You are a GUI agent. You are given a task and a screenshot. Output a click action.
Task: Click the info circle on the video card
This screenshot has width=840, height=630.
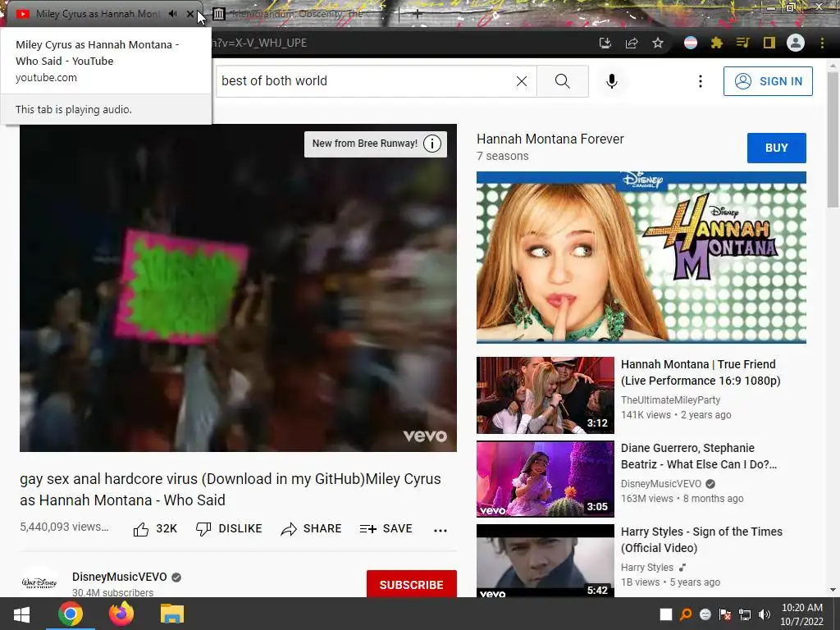[x=432, y=144]
